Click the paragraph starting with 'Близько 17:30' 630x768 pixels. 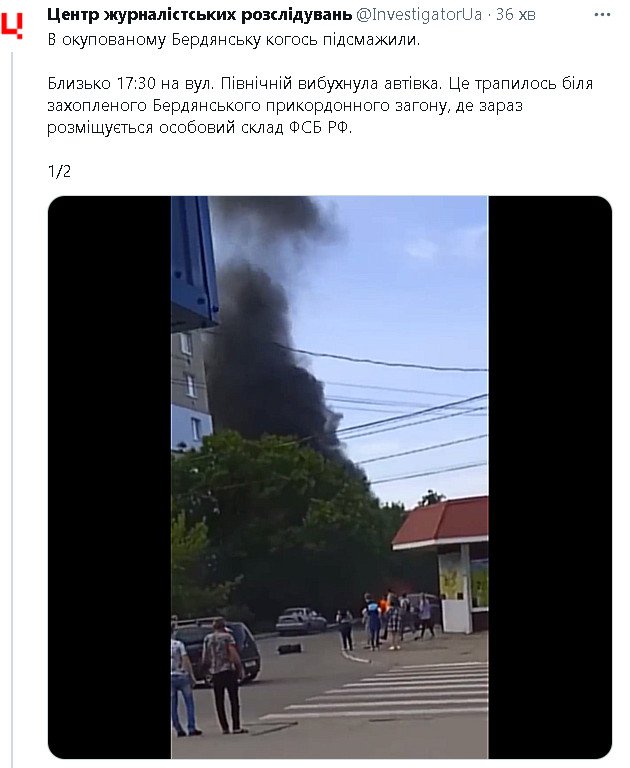click(x=320, y=105)
